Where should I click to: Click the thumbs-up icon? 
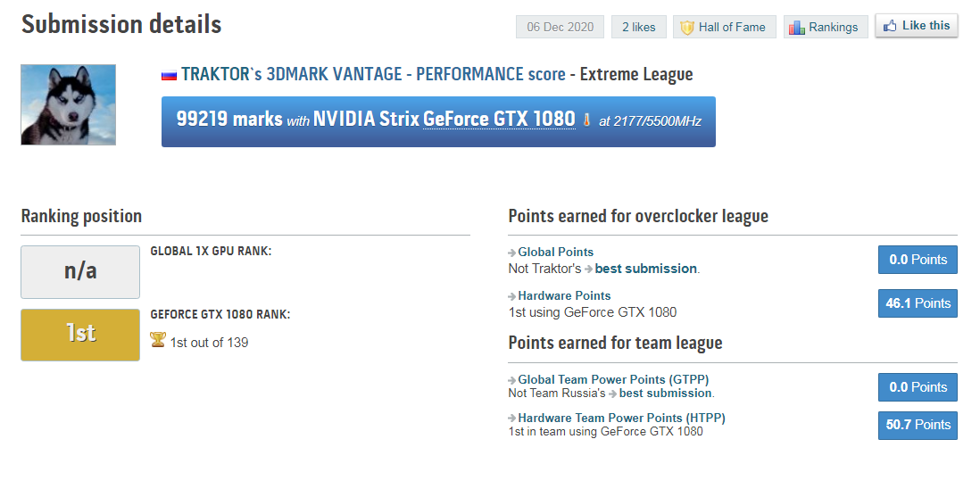point(890,27)
